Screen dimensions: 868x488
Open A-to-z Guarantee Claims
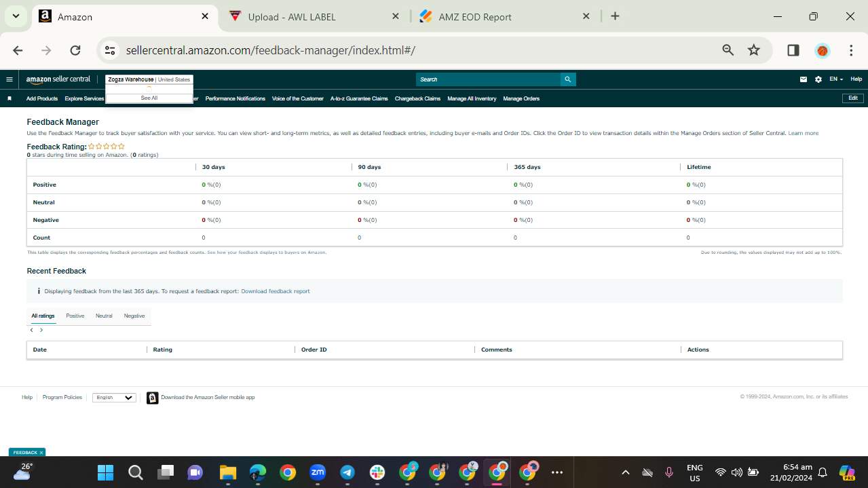click(359, 98)
